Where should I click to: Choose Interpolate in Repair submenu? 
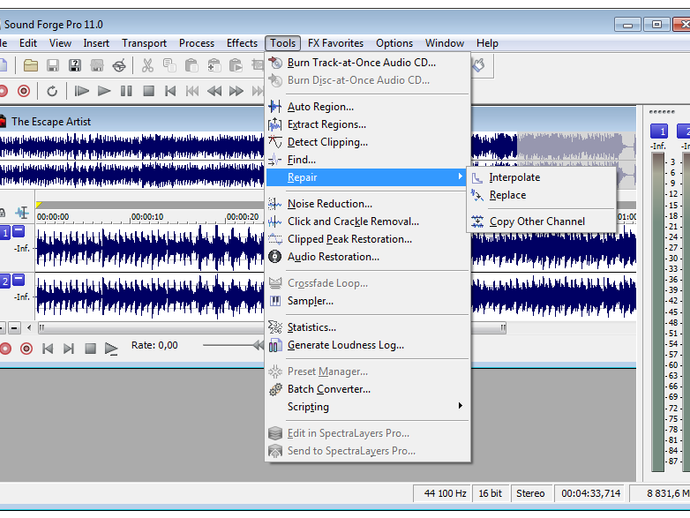(541, 177)
